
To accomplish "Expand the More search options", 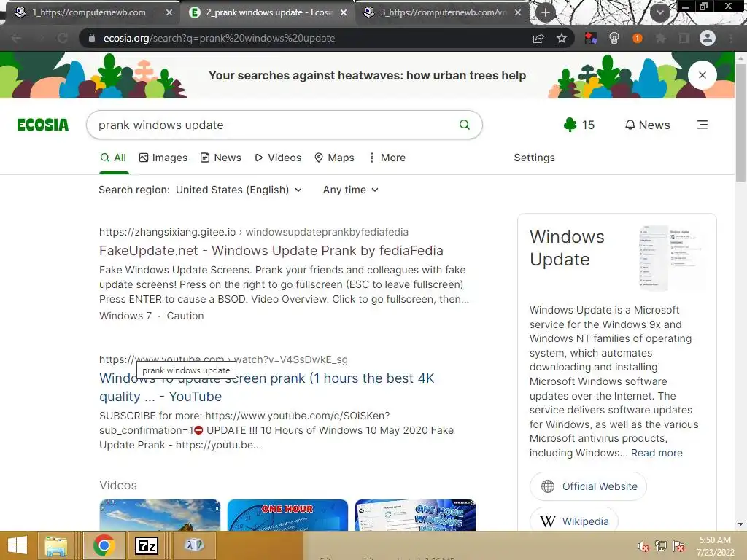I will point(388,157).
